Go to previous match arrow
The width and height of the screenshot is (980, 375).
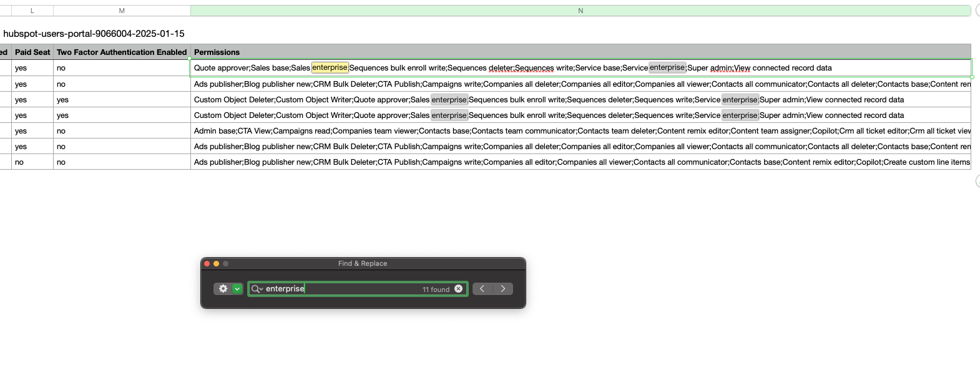tap(483, 289)
